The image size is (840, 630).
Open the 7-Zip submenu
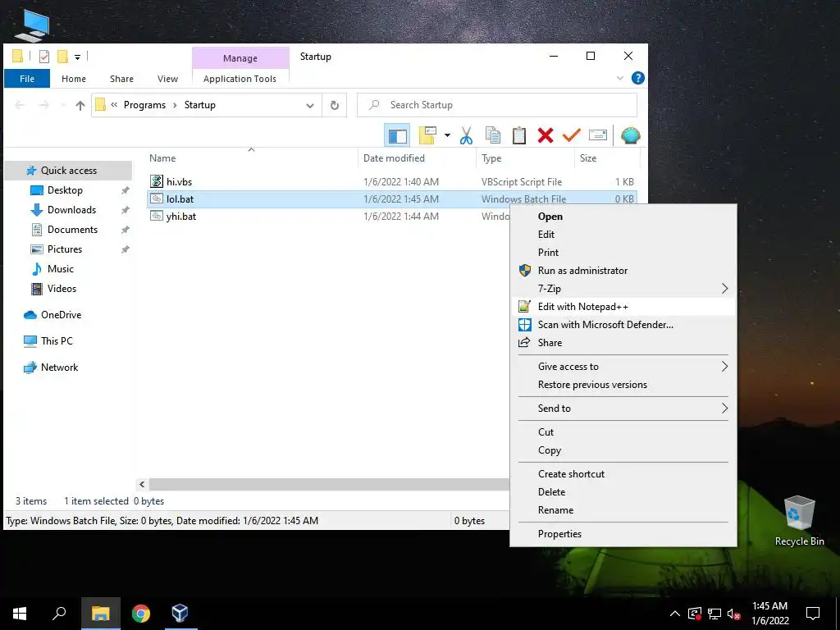(623, 288)
